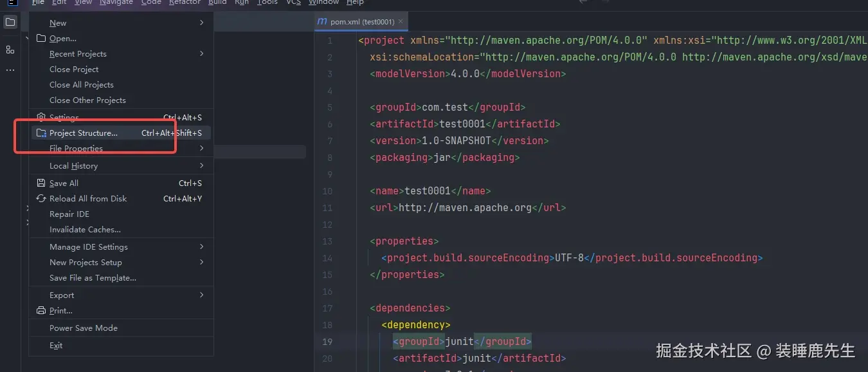
Task: Click test0001 inside the name tag
Action: (428, 191)
